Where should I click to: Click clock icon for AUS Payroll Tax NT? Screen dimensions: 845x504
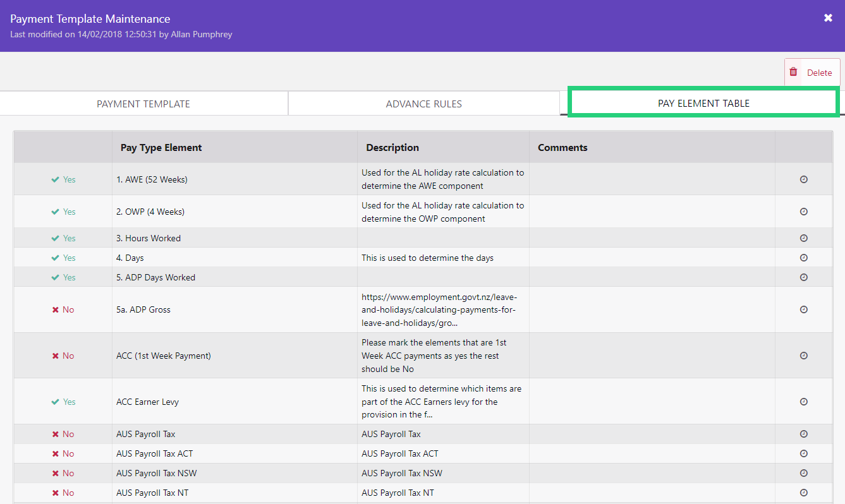click(x=803, y=493)
